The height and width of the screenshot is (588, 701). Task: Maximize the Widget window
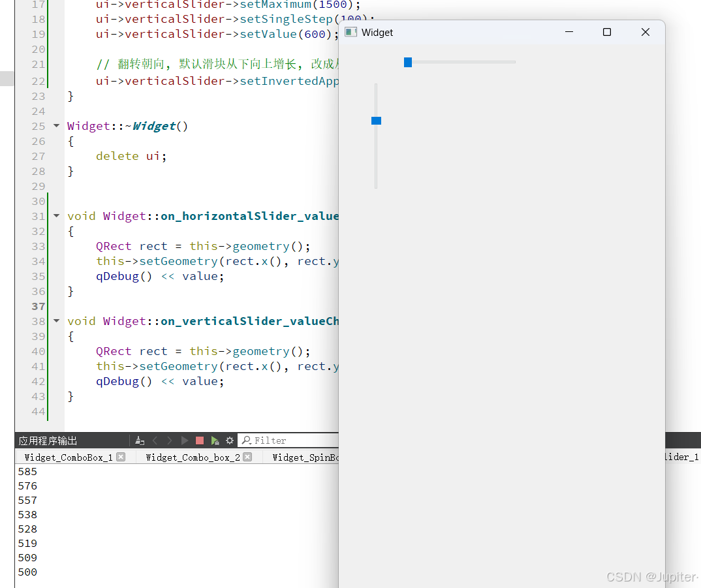[606, 32]
